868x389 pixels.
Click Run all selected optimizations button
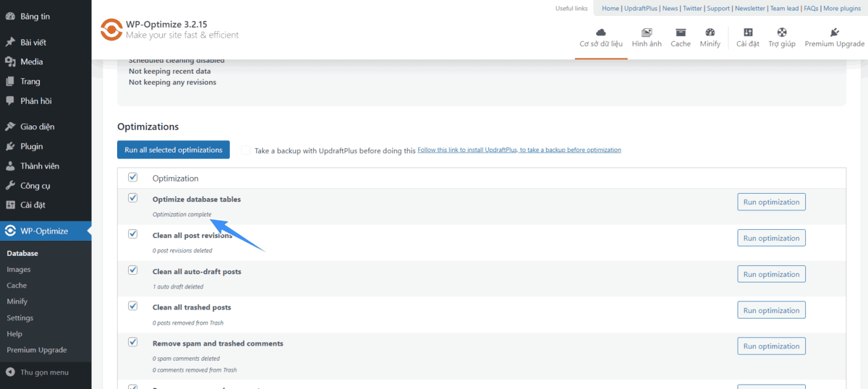174,150
